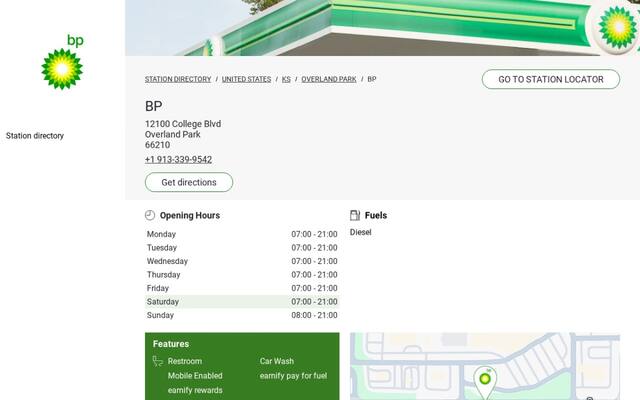This screenshot has width=640, height=400.
Task: Click the restroom icon in the Features panel
Action: 158,361
